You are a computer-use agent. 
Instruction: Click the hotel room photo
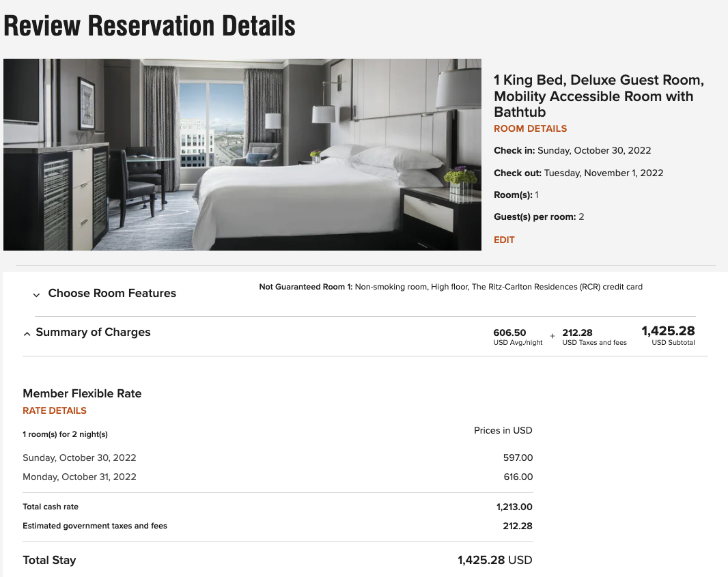pos(242,154)
